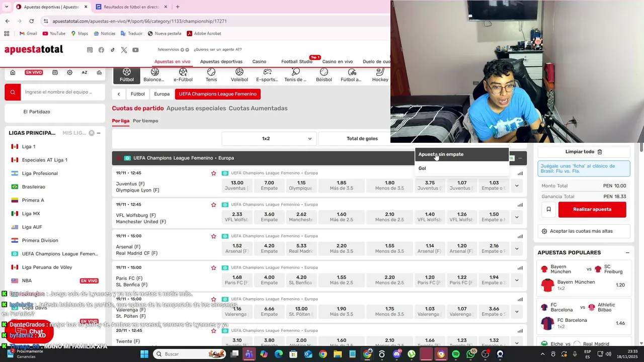
Task: Select the Hockey sport icon
Action: 380,75
